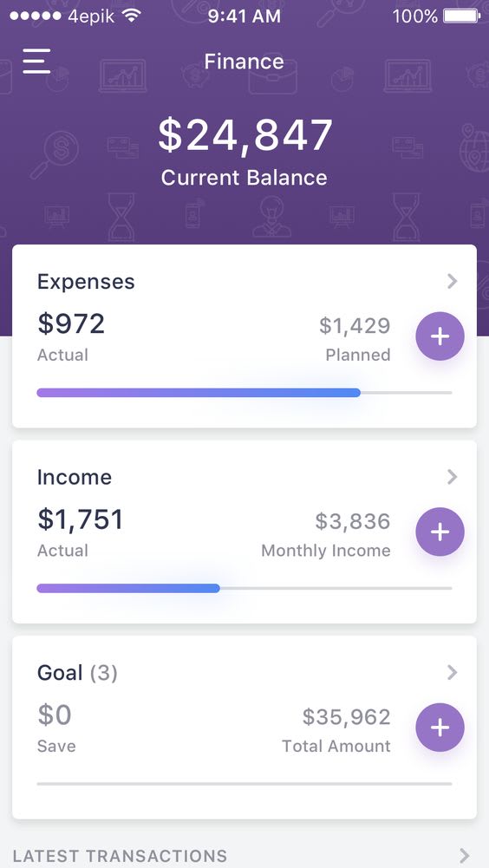This screenshot has width=489, height=868.
Task: Tap the Income progress bar
Action: 244,588
